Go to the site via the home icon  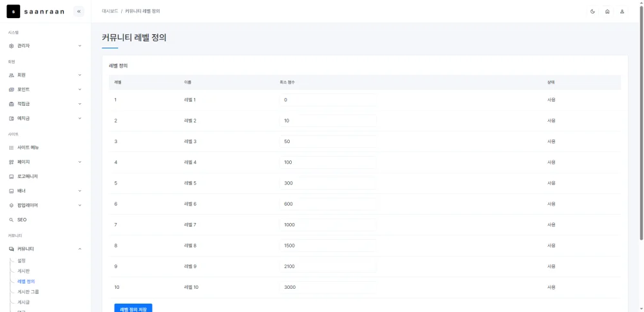click(607, 12)
